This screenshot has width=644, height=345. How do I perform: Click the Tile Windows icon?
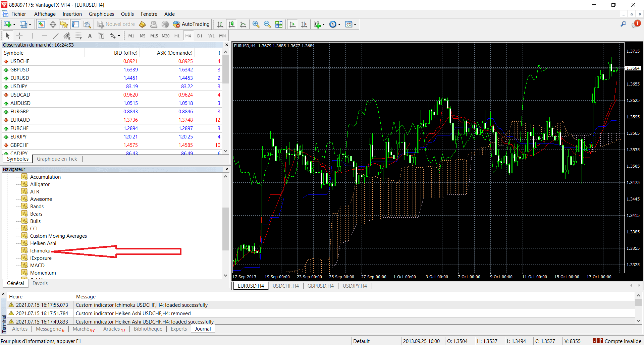pyautogui.click(x=279, y=24)
